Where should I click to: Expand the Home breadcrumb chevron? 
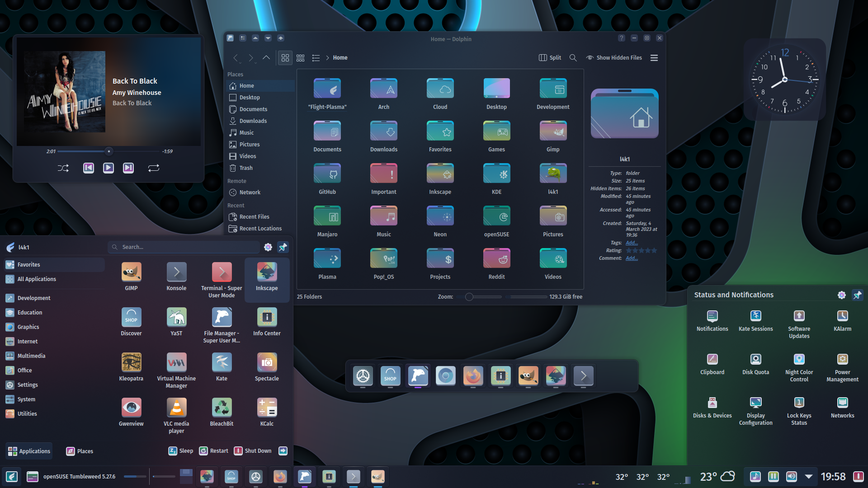point(328,58)
